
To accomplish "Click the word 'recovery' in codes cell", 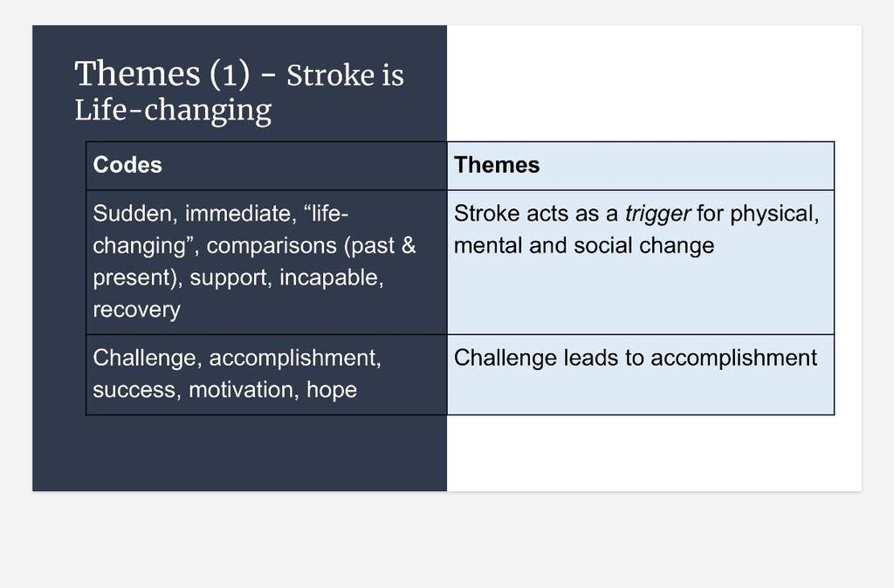I will (x=136, y=310).
